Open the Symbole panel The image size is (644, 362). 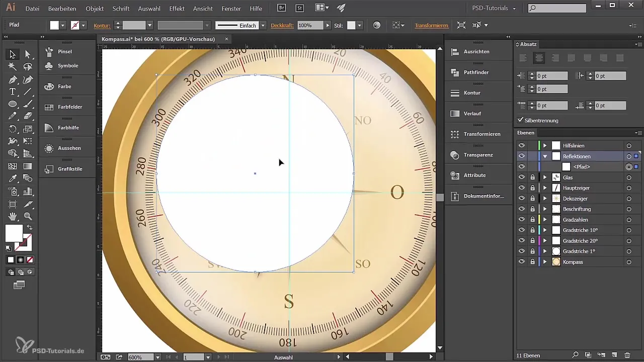(x=67, y=65)
